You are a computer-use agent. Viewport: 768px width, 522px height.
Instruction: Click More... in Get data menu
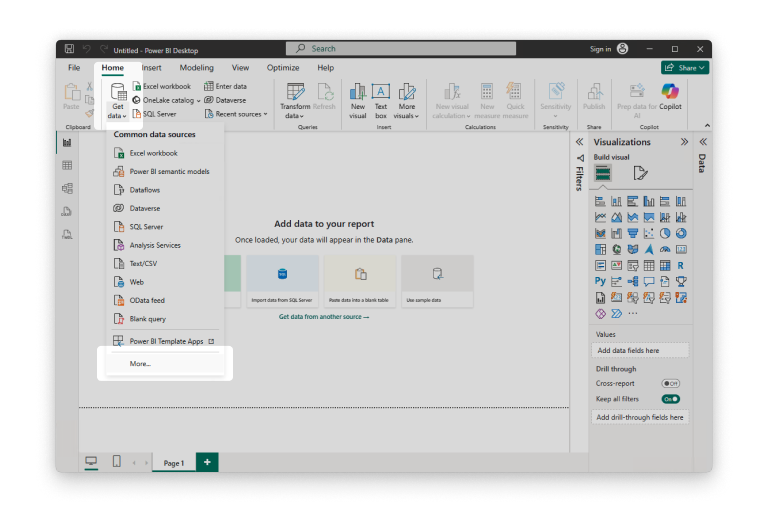pos(140,364)
